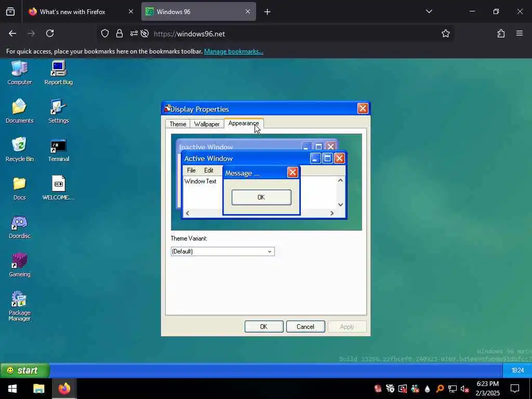The width and height of the screenshot is (532, 399).
Task: Open the Windows Start button on host taskbar
Action: (12, 389)
